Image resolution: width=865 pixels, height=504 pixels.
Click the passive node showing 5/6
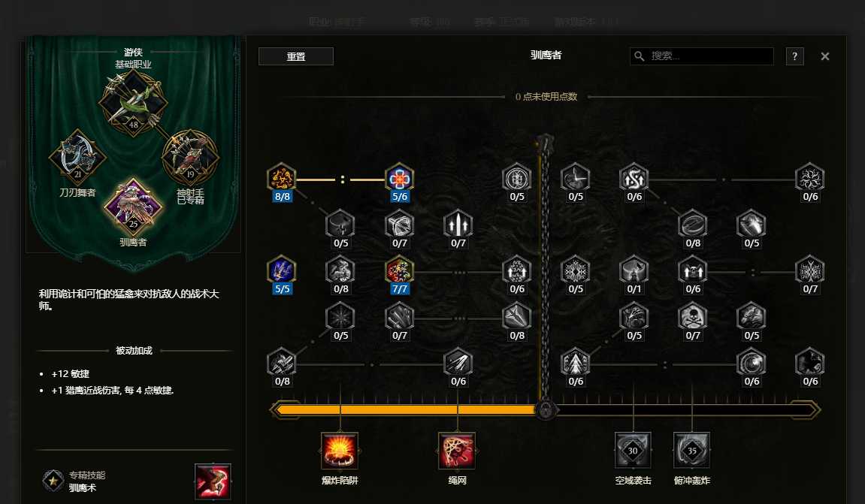(x=399, y=178)
